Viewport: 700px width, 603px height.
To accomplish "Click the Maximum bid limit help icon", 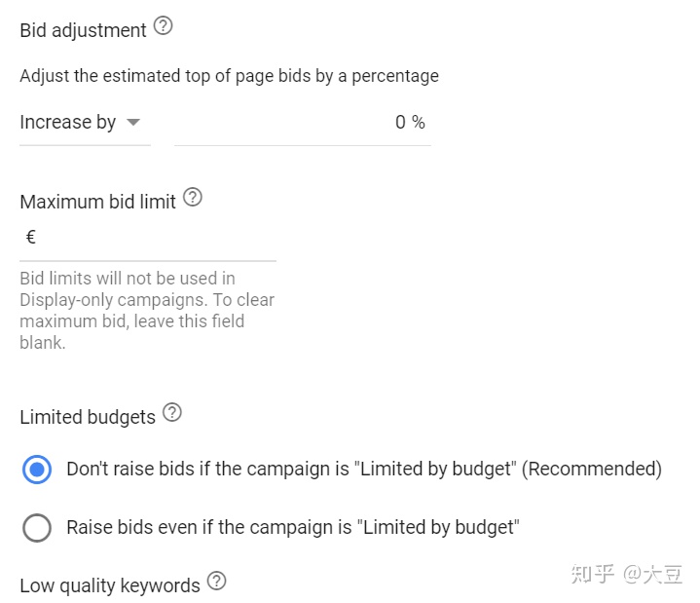I will tap(193, 197).
